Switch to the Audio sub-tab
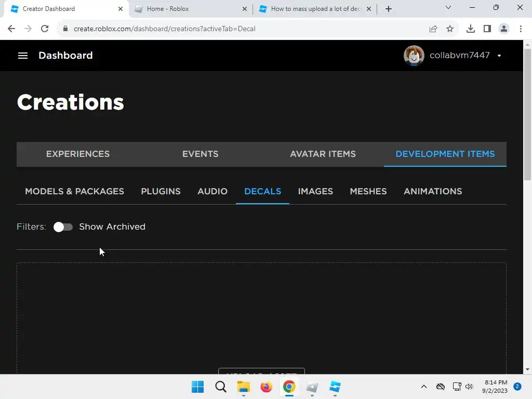This screenshot has width=532, height=399. click(x=212, y=191)
